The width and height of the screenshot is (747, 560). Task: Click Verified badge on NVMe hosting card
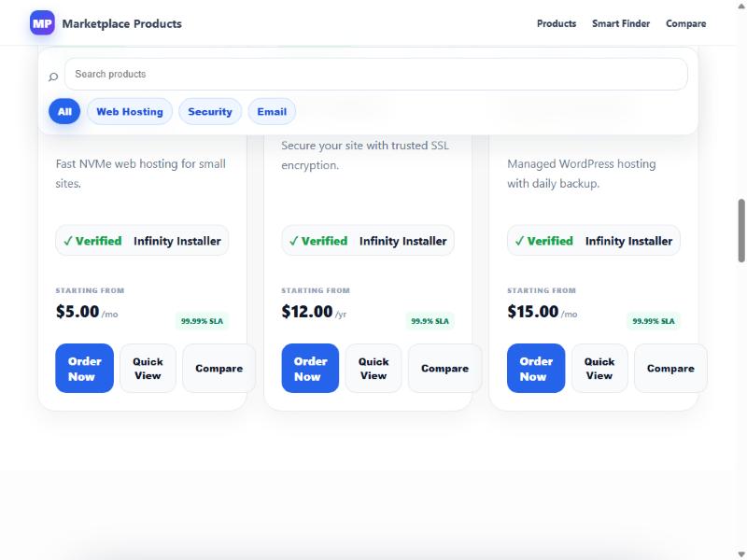[x=92, y=241]
